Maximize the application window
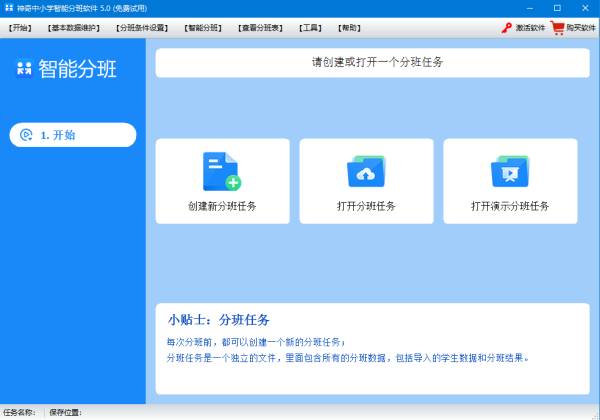600x420 pixels. pyautogui.click(x=558, y=8)
